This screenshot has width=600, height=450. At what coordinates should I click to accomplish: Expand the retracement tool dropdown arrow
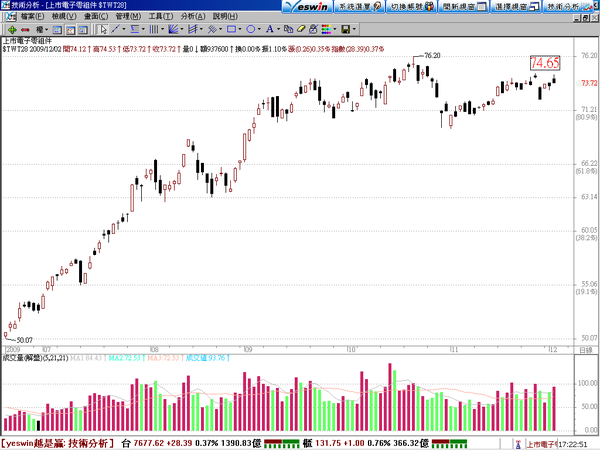point(143,29)
